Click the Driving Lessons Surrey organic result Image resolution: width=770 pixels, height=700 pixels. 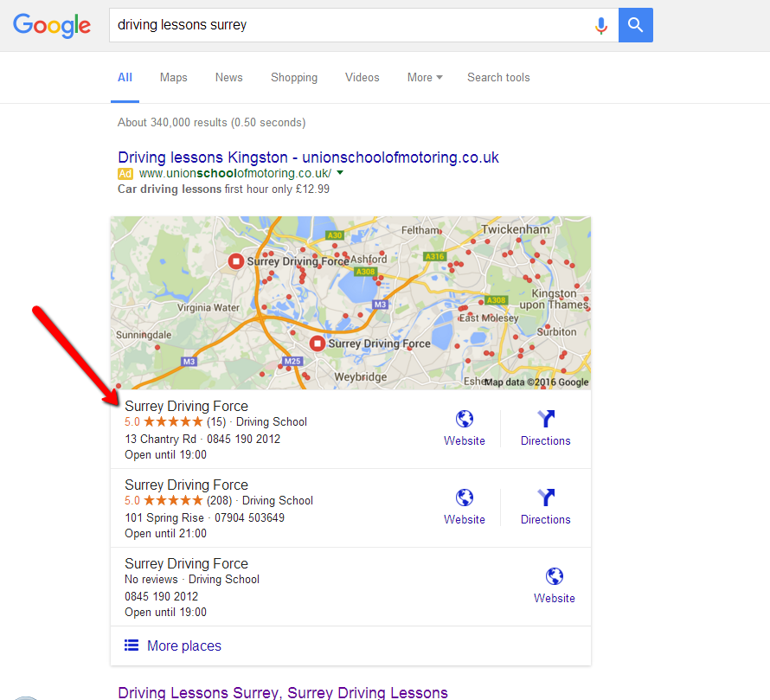click(x=282, y=692)
